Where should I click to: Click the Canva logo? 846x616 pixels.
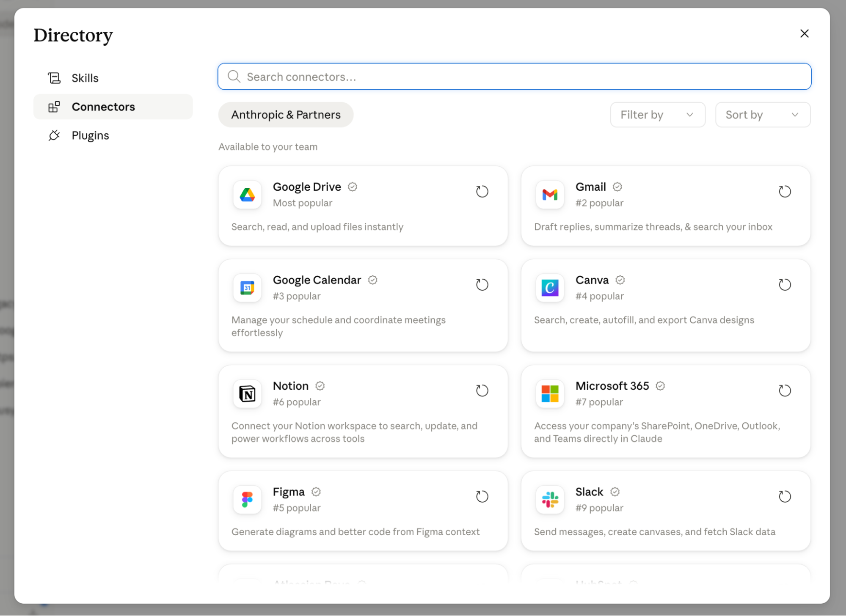550,288
